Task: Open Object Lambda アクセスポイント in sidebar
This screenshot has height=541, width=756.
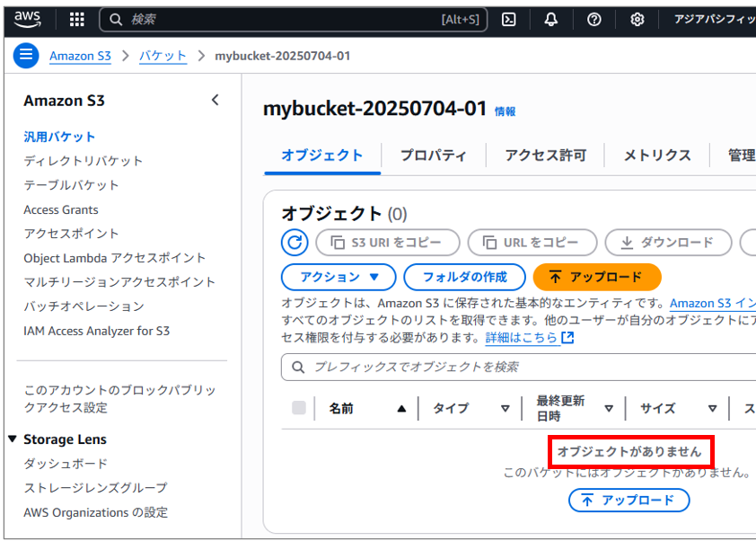Action: pos(115,258)
